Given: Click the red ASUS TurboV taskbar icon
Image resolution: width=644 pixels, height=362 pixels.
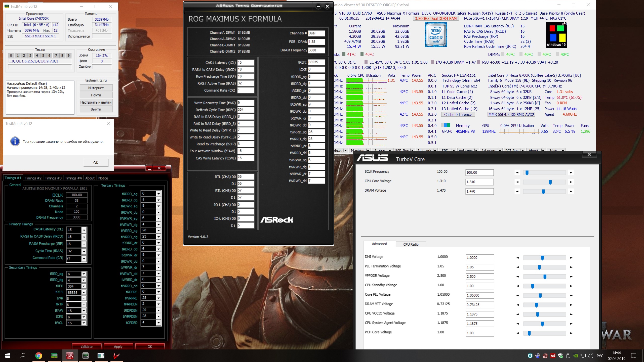Looking at the screenshot, I should click(116, 355).
